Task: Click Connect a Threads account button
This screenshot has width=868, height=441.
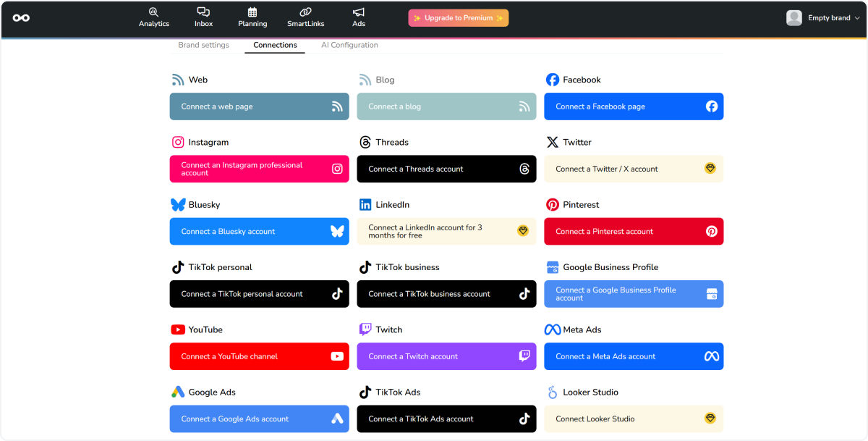Action: point(447,169)
